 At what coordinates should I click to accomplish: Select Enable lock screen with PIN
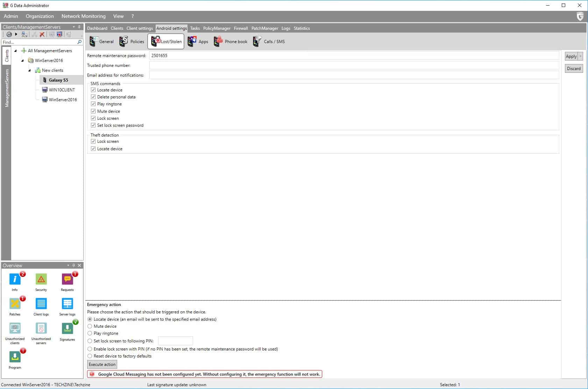(x=90, y=349)
